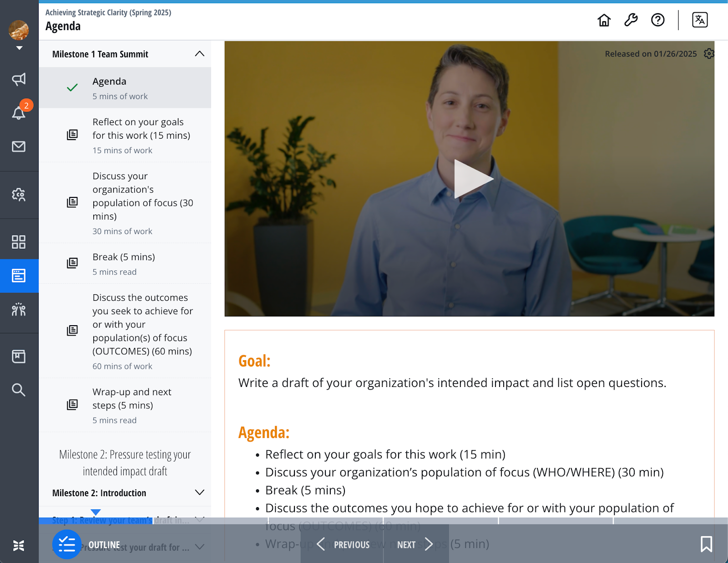The height and width of the screenshot is (563, 728).
Task: Bookmark this page using bookmark icon
Action: point(706,544)
